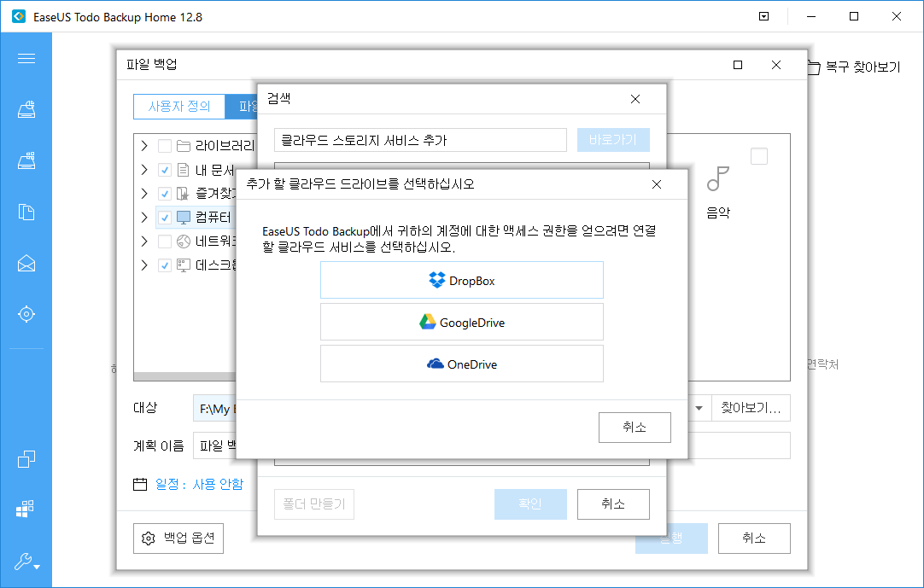The width and height of the screenshot is (924, 588).
Task: Open the Mail Backup icon in sidebar
Action: [x=26, y=264]
